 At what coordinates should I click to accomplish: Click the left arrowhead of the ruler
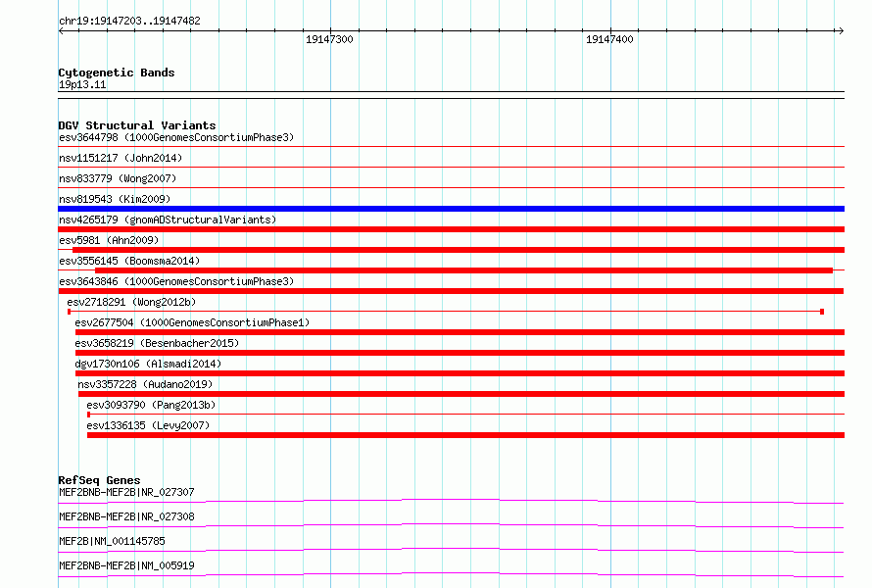pos(61,30)
